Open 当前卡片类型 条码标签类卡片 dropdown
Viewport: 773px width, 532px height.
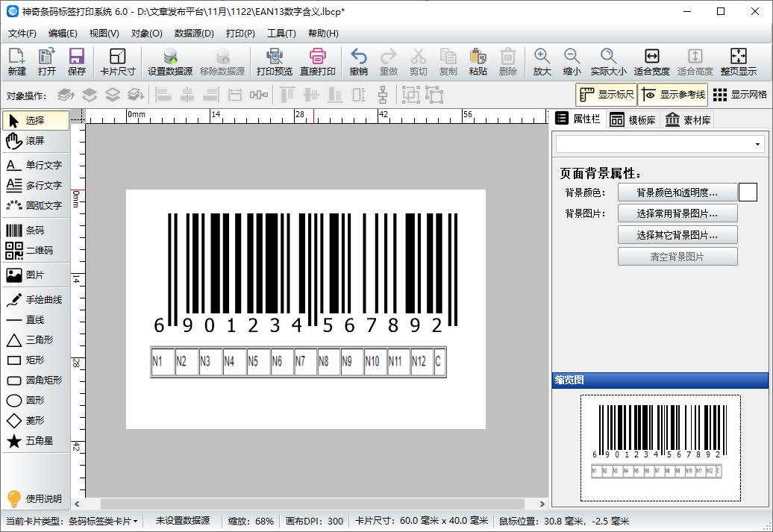click(x=104, y=521)
